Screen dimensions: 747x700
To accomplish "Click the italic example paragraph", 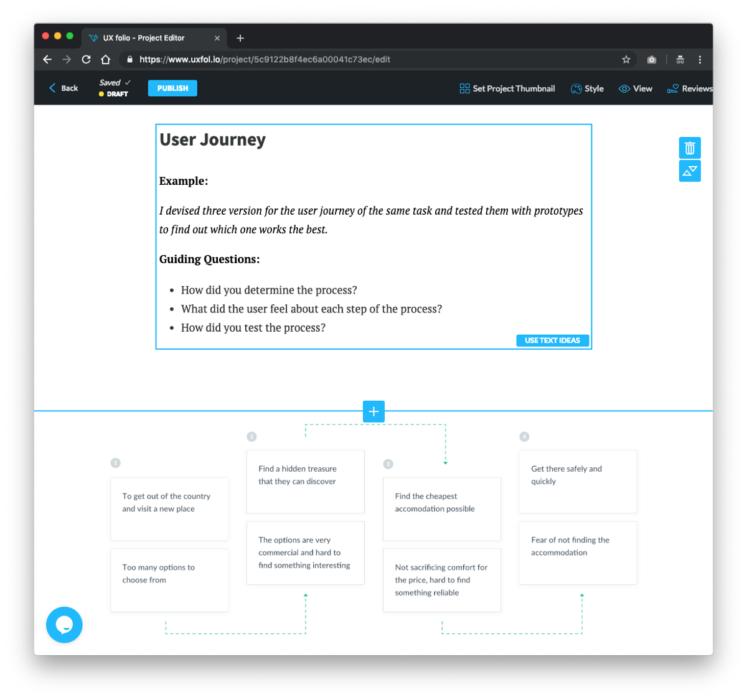I will (x=371, y=220).
